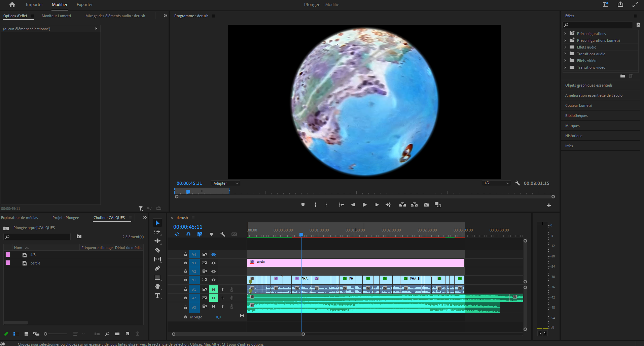This screenshot has height=346, width=644.
Task: Expand the Effets vidéo folder
Action: pyautogui.click(x=565, y=61)
